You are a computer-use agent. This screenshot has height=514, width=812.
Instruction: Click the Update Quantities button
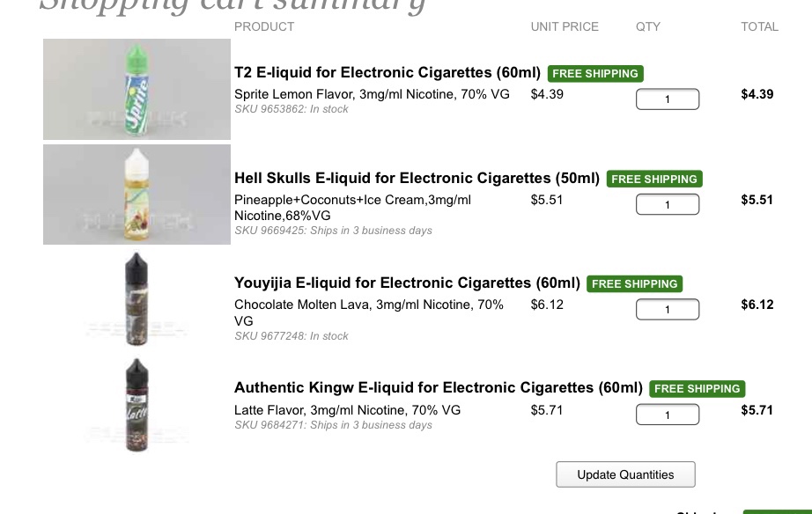point(625,474)
